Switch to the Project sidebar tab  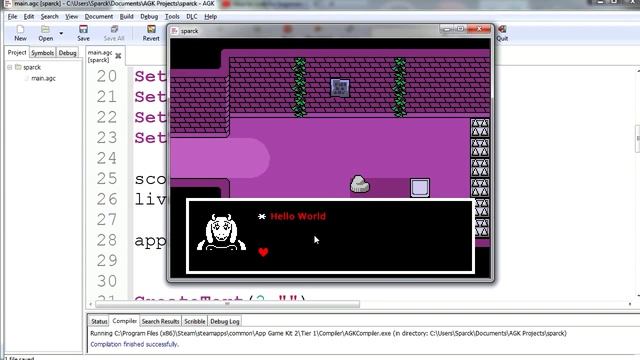pos(17,53)
